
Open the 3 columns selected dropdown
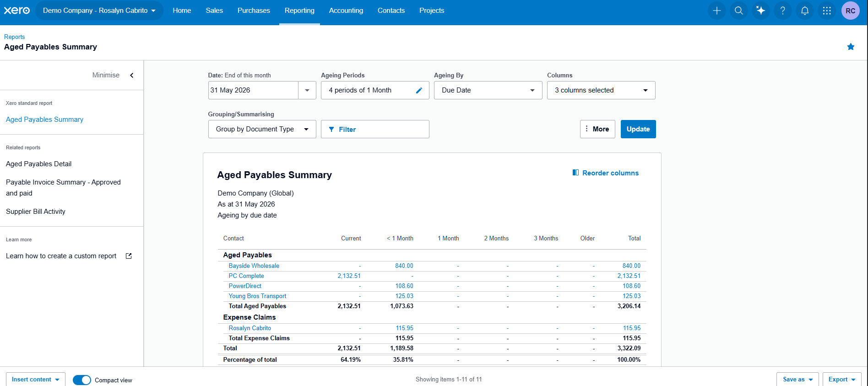pos(601,90)
